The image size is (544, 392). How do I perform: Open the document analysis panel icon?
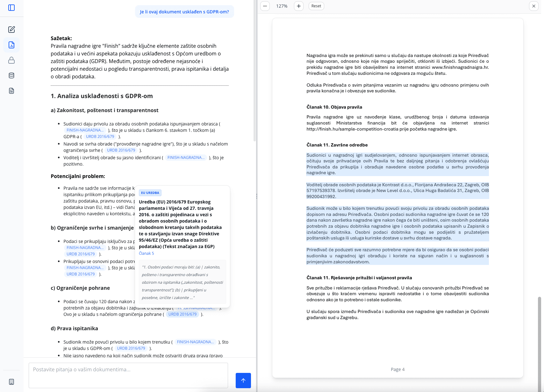(11, 45)
